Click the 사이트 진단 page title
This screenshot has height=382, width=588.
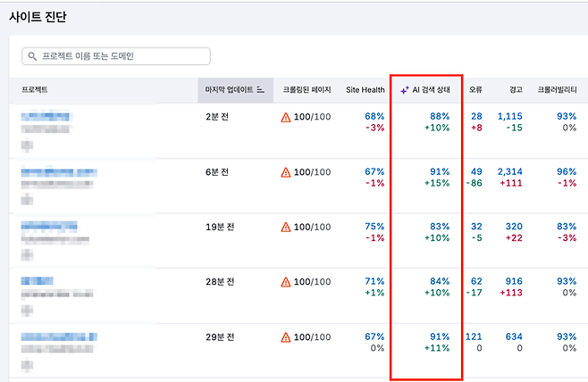click(38, 17)
